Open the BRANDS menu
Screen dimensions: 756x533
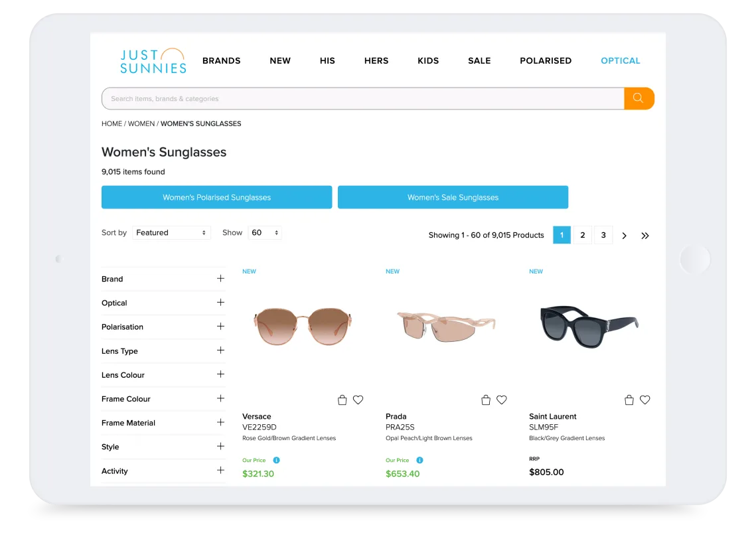click(221, 61)
